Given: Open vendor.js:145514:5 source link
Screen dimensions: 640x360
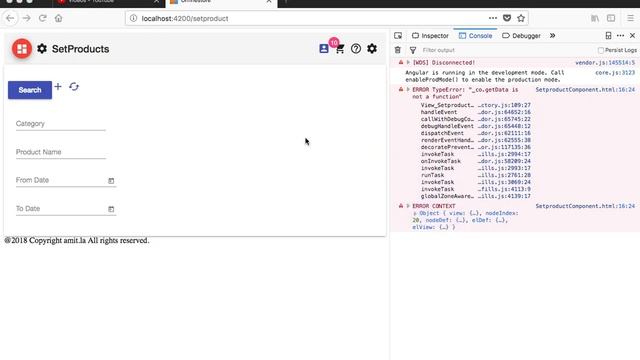Looking at the screenshot, I should (605, 63).
